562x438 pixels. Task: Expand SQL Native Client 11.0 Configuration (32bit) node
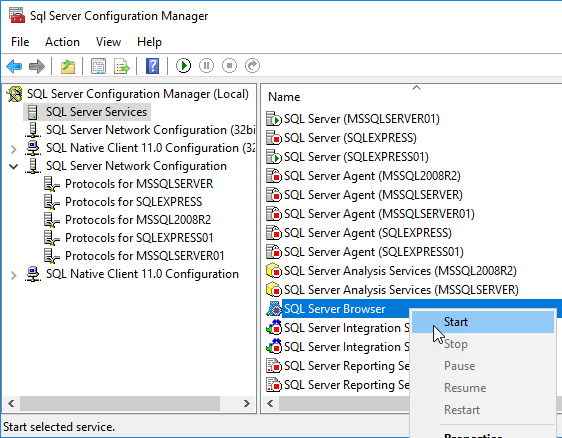[14, 149]
